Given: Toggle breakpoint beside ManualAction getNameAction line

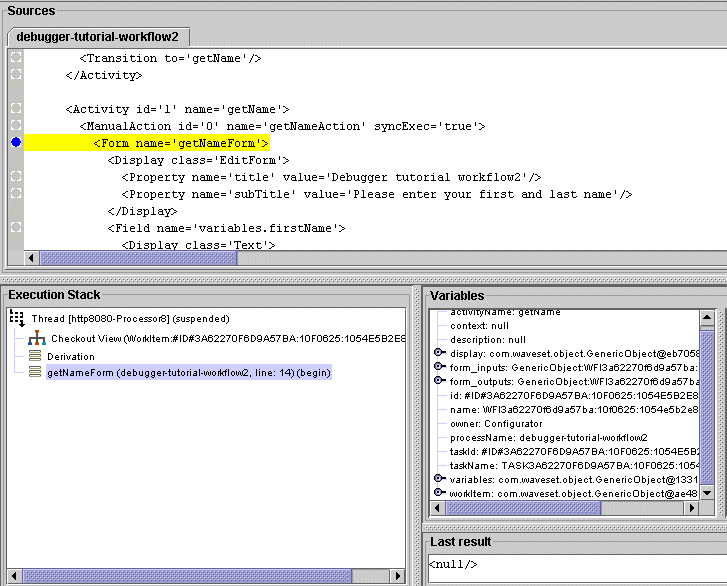Looking at the screenshot, I should [16, 125].
